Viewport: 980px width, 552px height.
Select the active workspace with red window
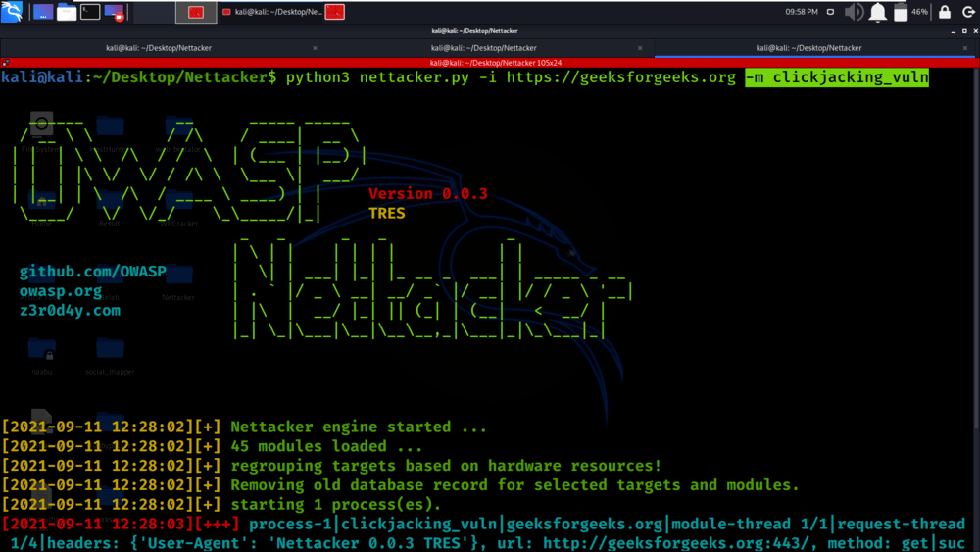[196, 12]
